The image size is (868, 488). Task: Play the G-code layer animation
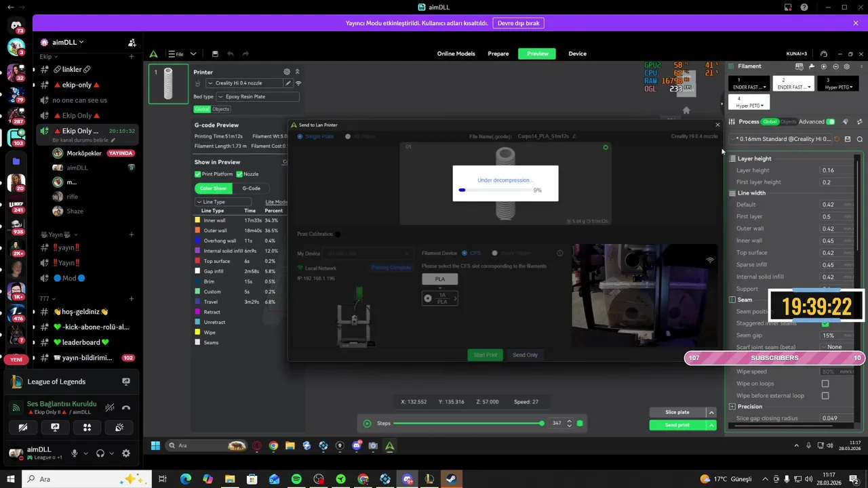click(367, 424)
